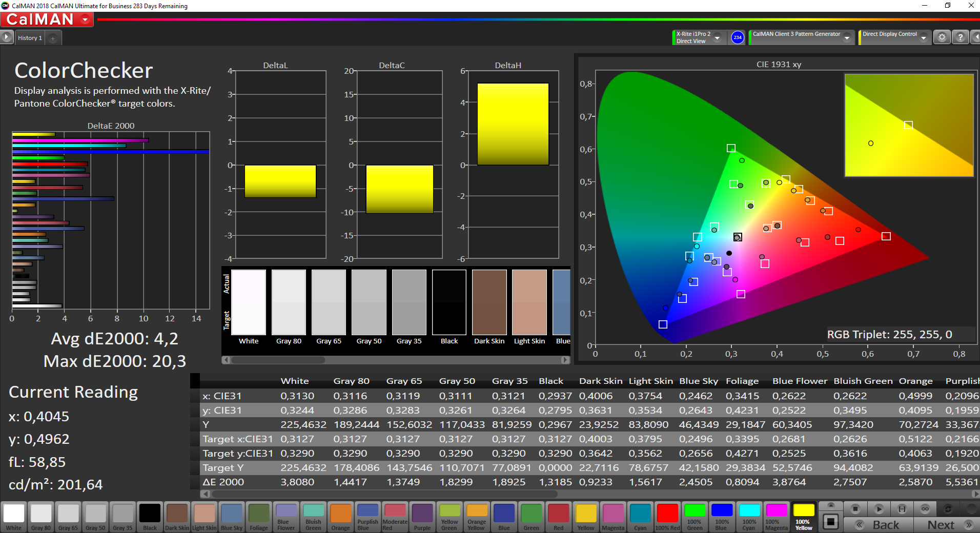Screen dimensions: 980x533
Task: Open the X-Rite i1Pro 2 meter dropdown
Action: 699,37
